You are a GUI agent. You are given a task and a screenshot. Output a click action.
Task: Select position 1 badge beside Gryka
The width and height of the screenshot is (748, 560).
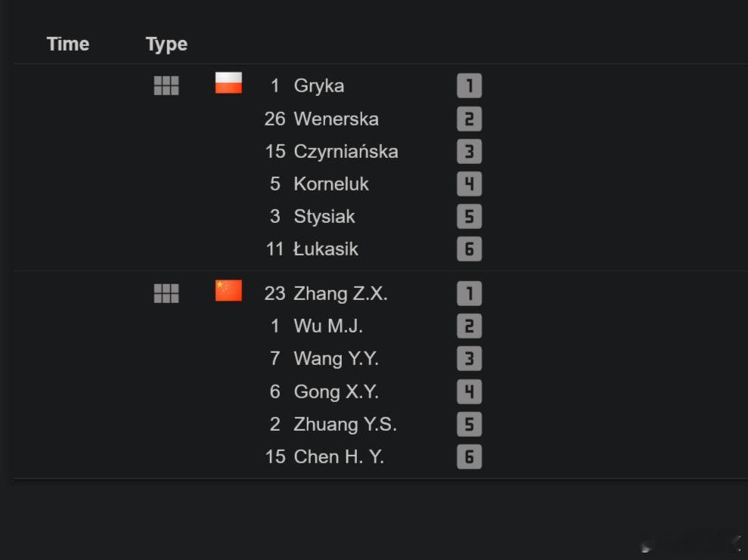(470, 86)
